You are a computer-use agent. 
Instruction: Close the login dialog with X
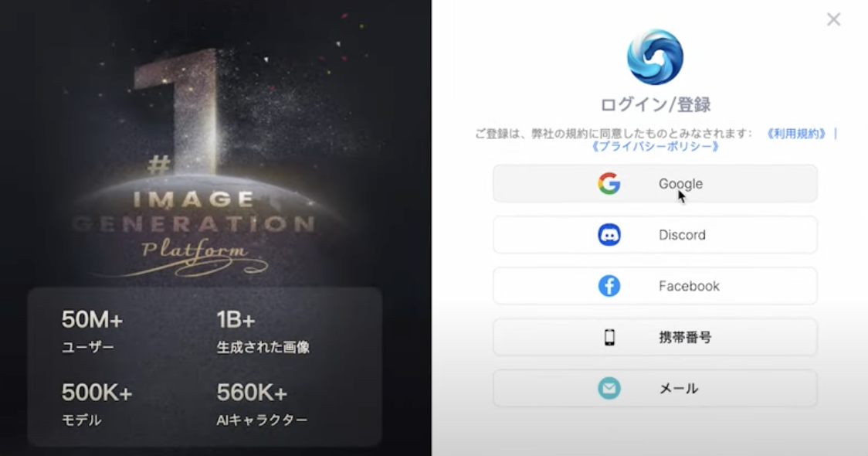(x=834, y=19)
